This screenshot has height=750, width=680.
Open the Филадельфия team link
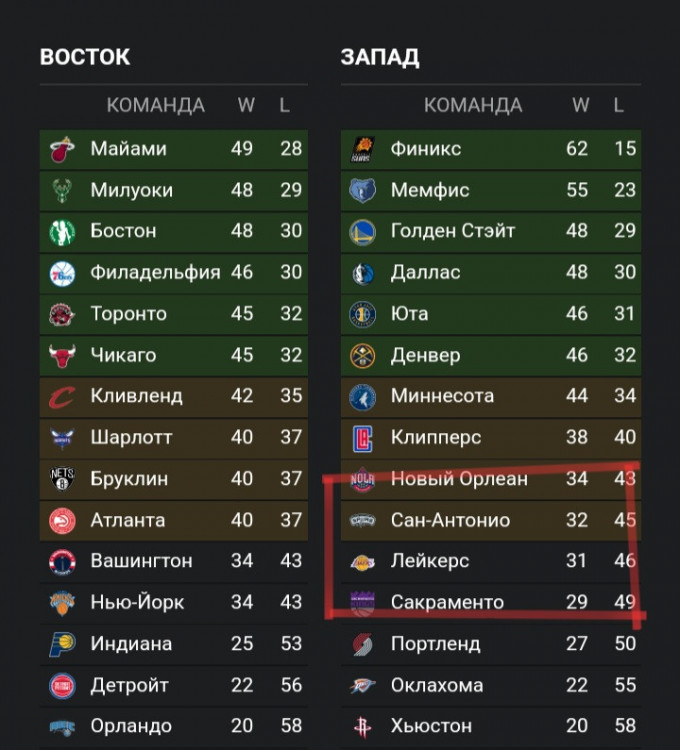[x=155, y=272]
